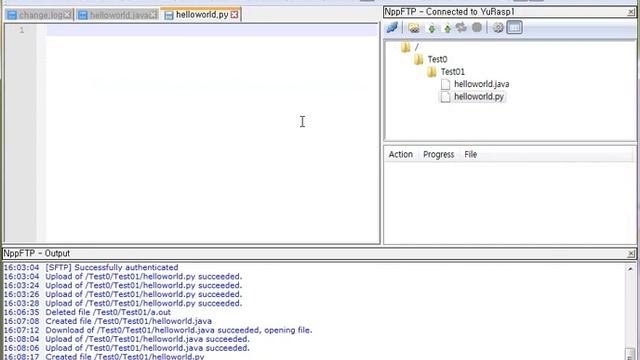The width and height of the screenshot is (640, 360).
Task: Click the 16:03:26 Upload helloworld.py line
Action: pos(123,294)
